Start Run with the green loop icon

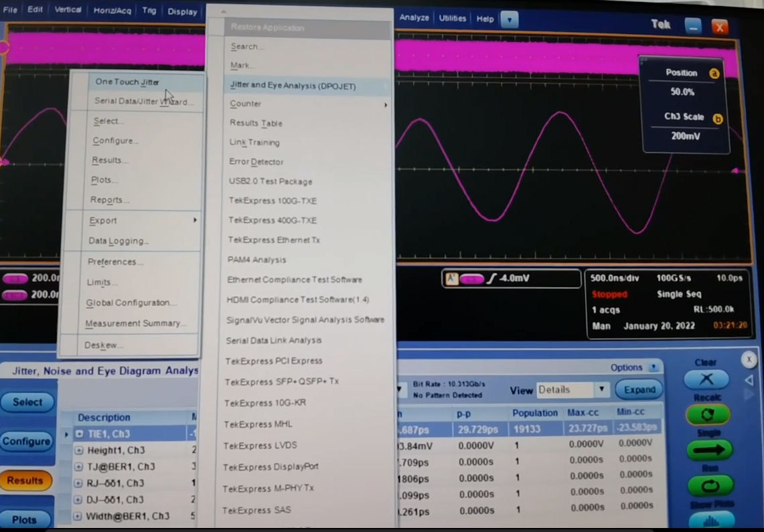click(x=709, y=485)
